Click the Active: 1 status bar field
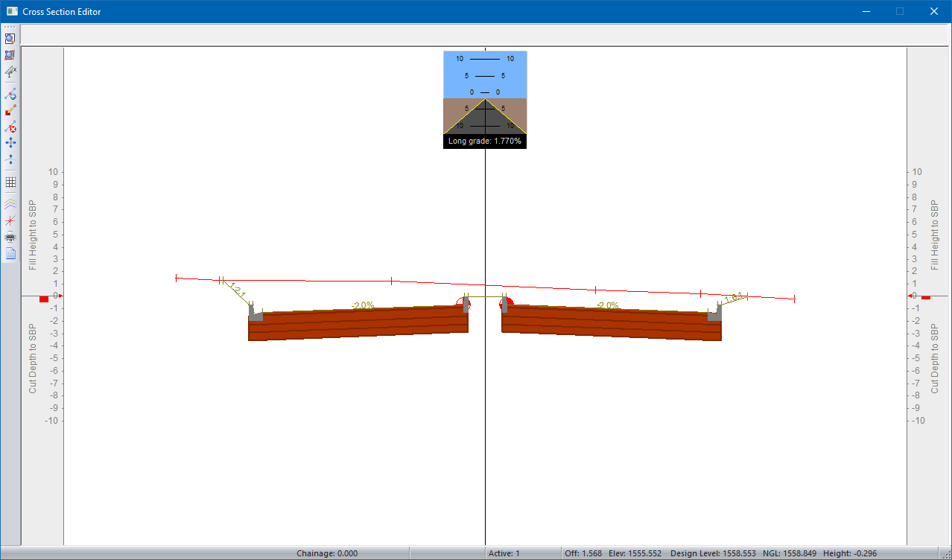The height and width of the screenshot is (560, 952). point(504,553)
